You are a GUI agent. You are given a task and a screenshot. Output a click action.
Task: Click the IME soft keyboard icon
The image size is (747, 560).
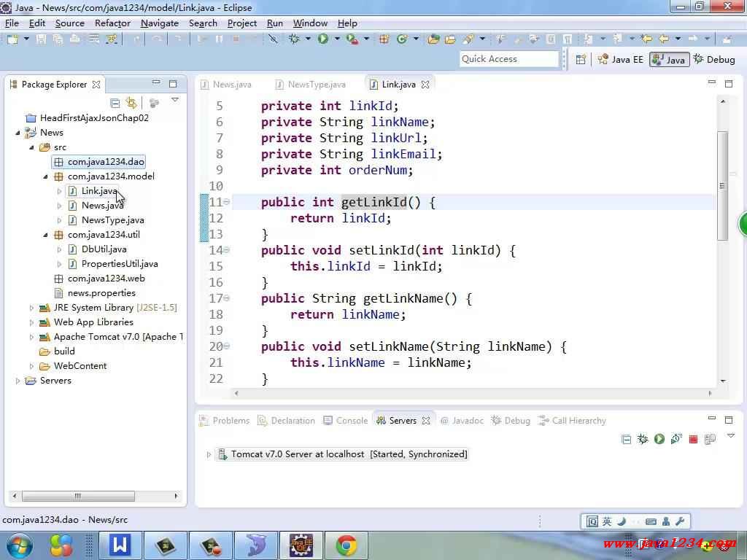[651, 521]
